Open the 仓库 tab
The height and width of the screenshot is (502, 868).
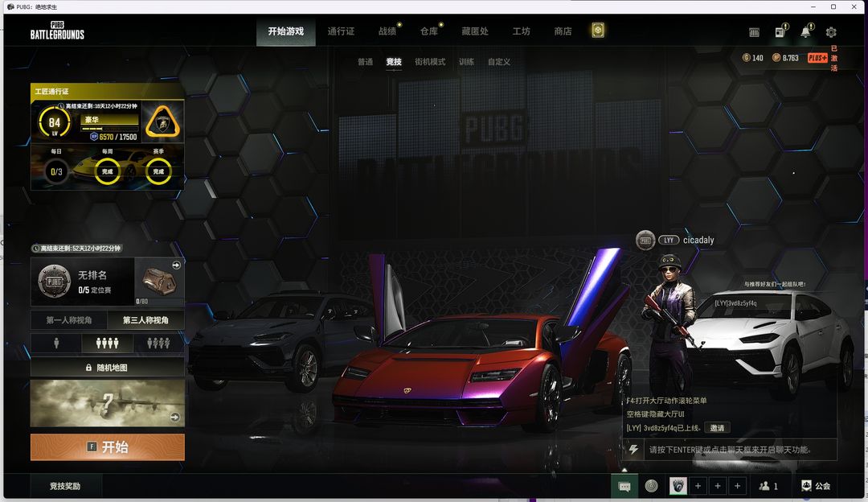coord(429,31)
